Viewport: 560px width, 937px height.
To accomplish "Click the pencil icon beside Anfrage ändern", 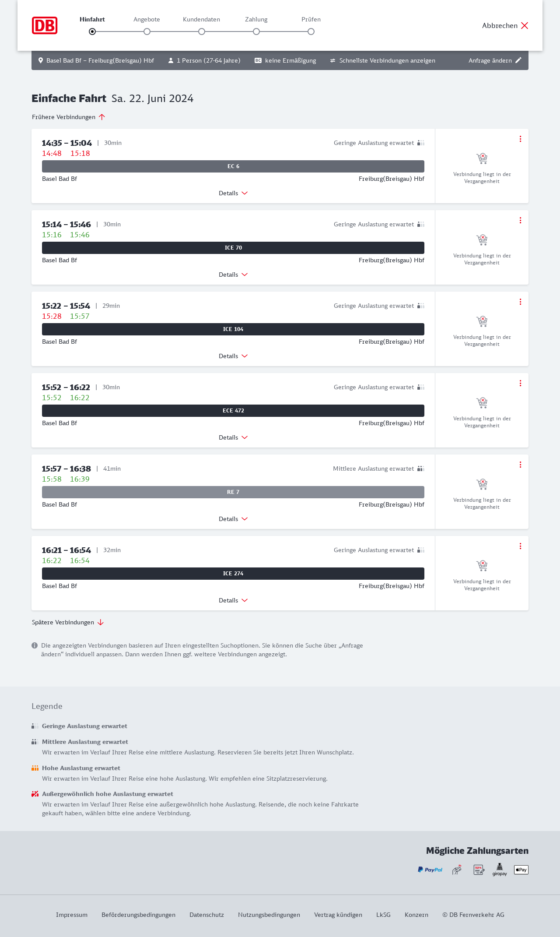I will (518, 60).
